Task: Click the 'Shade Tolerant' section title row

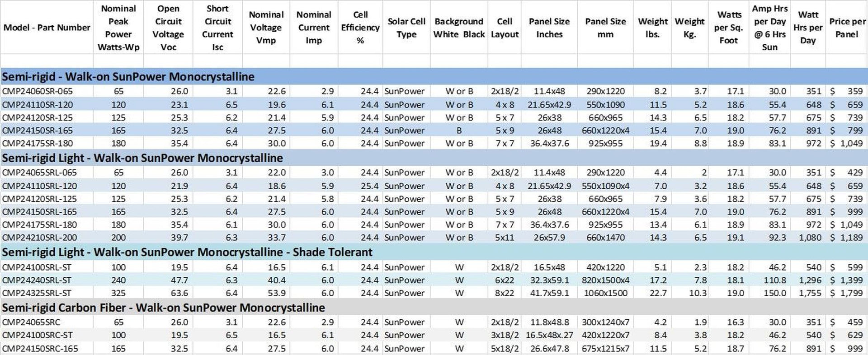Action: [x=434, y=252]
